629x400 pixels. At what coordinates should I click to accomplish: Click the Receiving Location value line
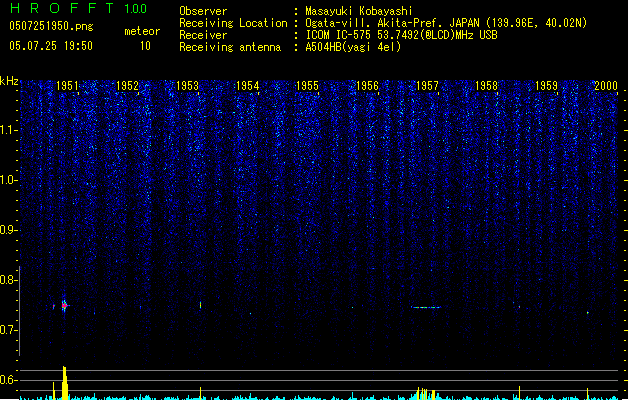tap(446, 23)
